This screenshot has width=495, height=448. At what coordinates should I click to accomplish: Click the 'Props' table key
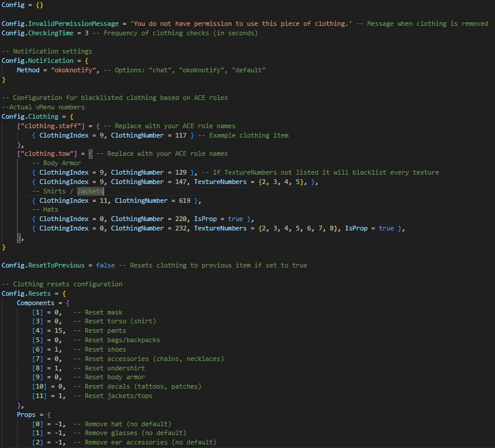26,415
